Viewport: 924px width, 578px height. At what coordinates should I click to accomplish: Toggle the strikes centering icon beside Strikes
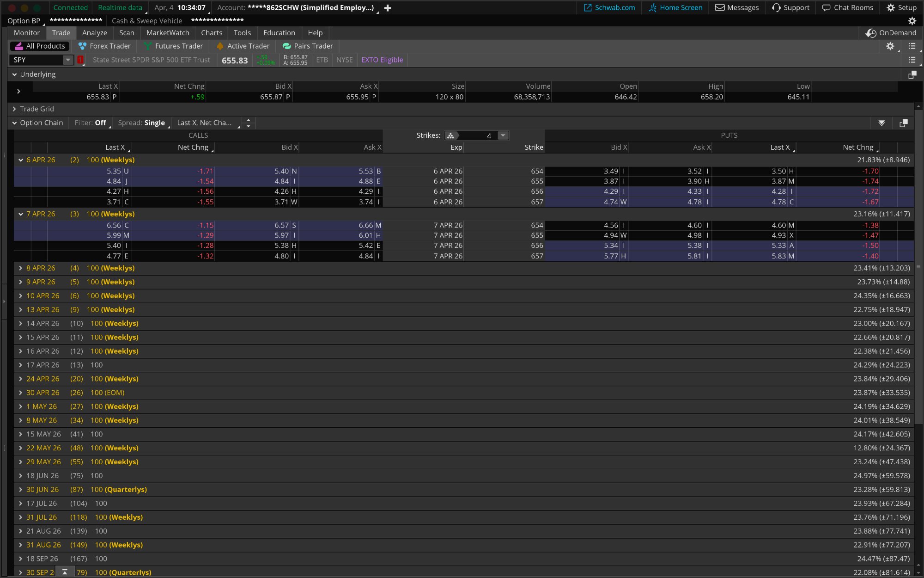pyautogui.click(x=451, y=135)
